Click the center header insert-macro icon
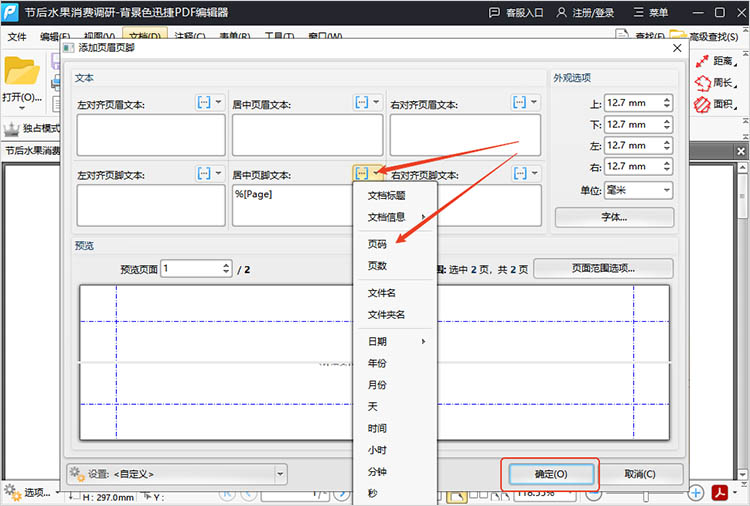This screenshot has height=506, width=750. [x=361, y=103]
